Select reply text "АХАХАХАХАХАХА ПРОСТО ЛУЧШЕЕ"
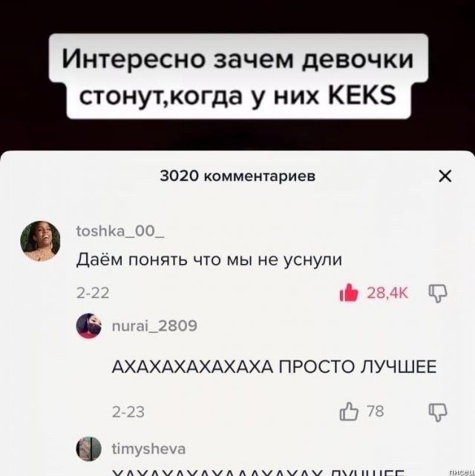The width and height of the screenshot is (475, 476). [274, 367]
